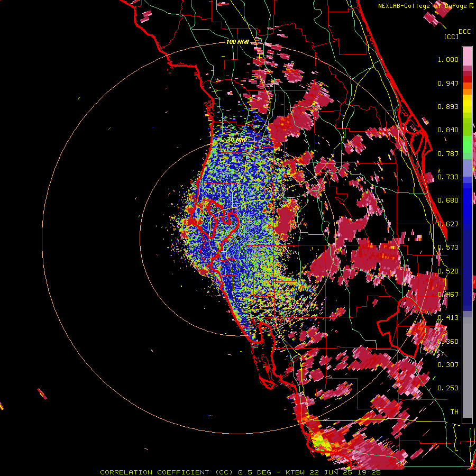The width and height of the screenshot is (476, 476).
Task: Click the TH label on the scale
Action: (454, 412)
